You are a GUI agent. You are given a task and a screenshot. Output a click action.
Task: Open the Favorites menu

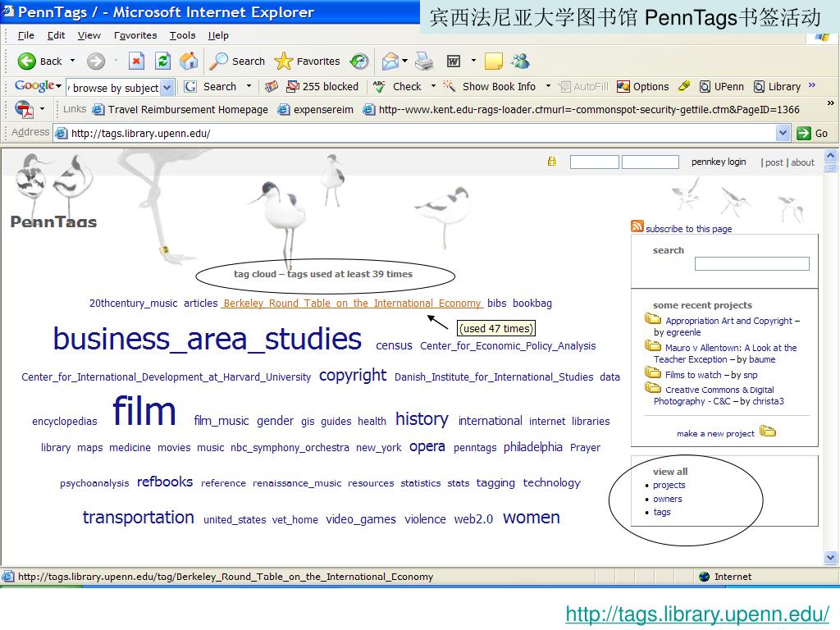point(135,35)
